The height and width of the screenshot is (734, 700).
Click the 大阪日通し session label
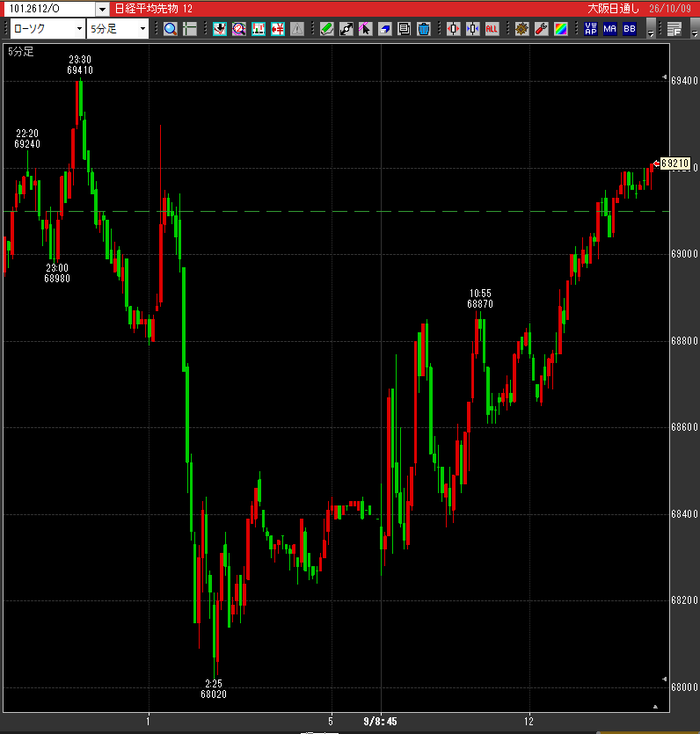pos(613,9)
